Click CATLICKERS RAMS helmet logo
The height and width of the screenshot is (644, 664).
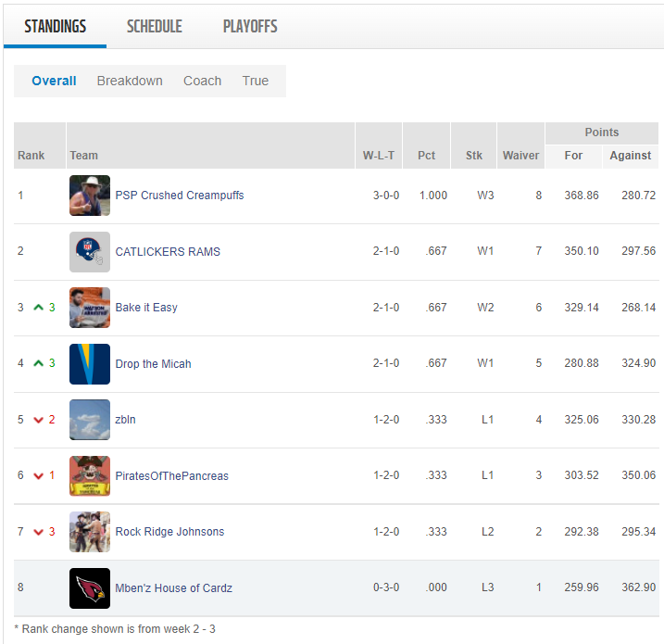pos(90,252)
